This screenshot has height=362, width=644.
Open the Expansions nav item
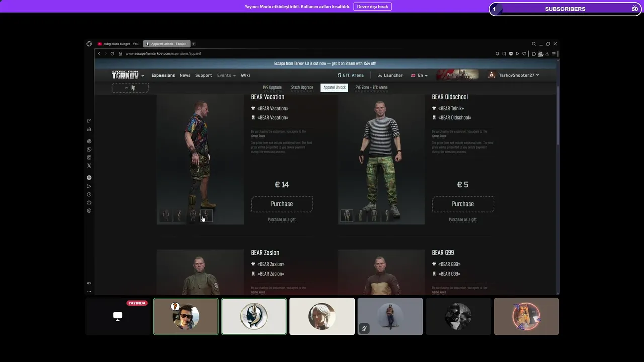point(163,75)
